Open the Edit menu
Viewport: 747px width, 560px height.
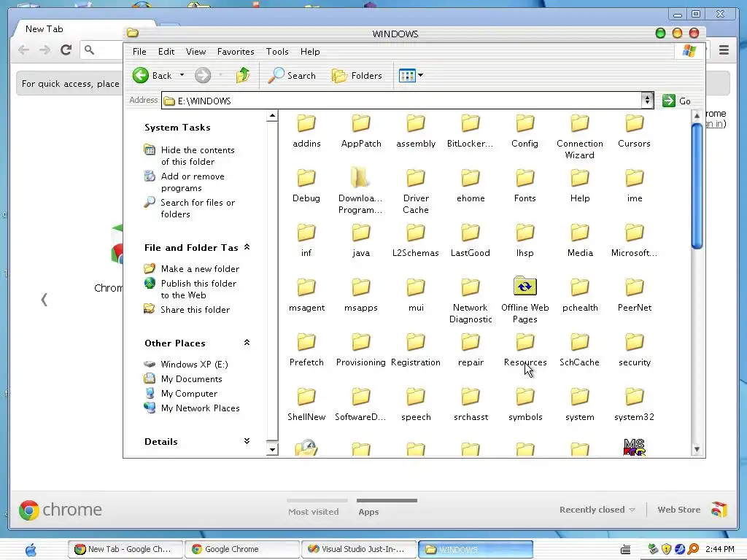tap(166, 52)
